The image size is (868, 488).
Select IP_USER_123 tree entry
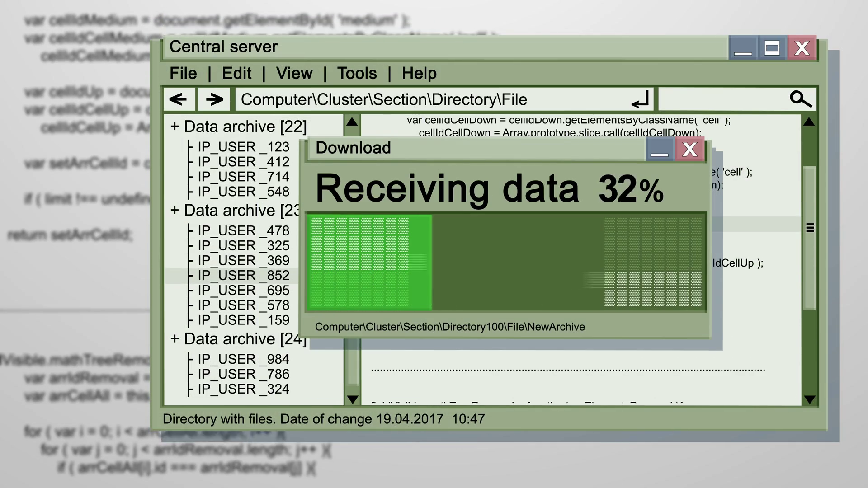[243, 147]
